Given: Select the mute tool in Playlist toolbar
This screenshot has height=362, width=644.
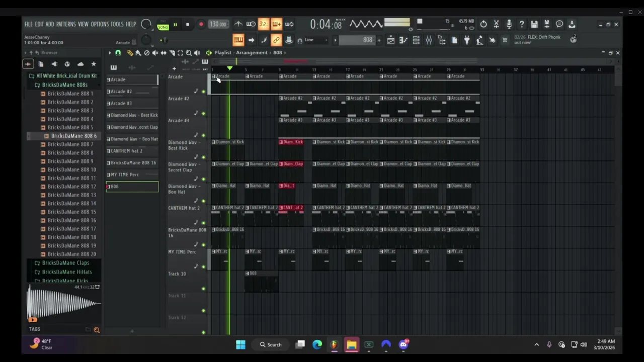Looking at the screenshot, I should 155,53.
